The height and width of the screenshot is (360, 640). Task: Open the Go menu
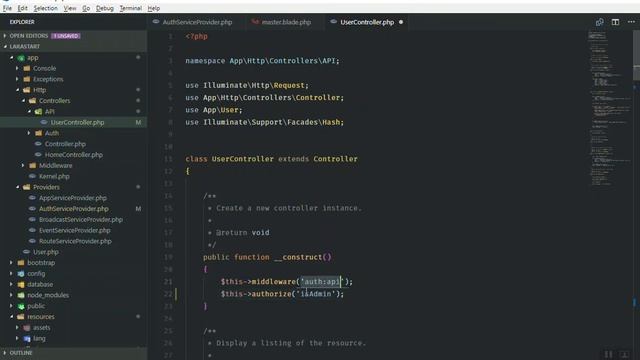tap(86, 8)
